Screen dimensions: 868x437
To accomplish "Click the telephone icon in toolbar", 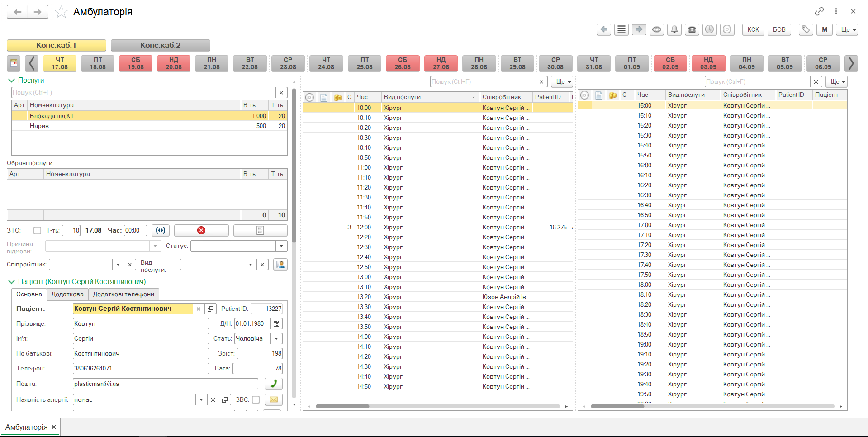I will 692,29.
